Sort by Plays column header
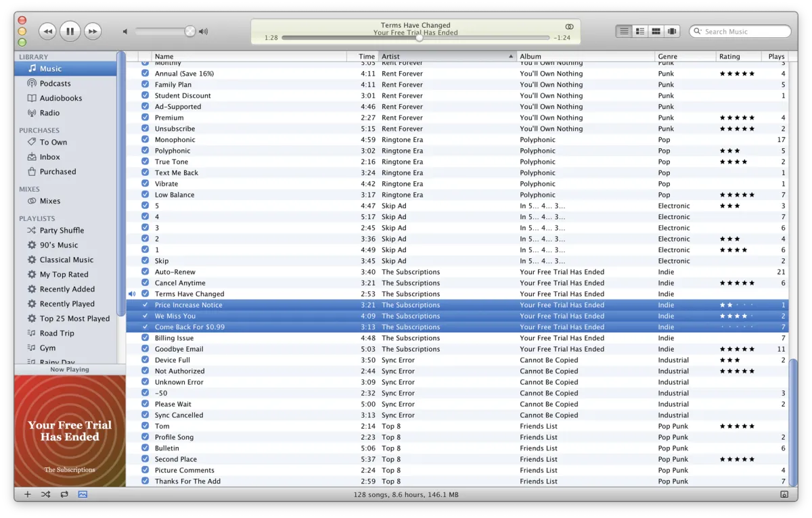 click(776, 56)
